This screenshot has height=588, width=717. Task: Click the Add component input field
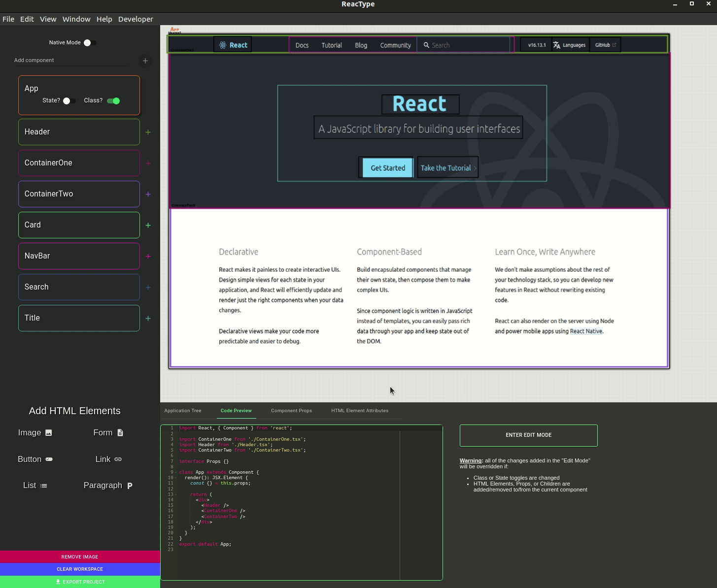tap(70, 61)
